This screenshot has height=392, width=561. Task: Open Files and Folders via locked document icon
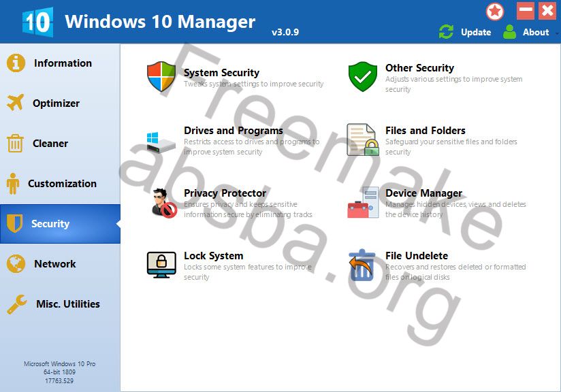click(363, 140)
